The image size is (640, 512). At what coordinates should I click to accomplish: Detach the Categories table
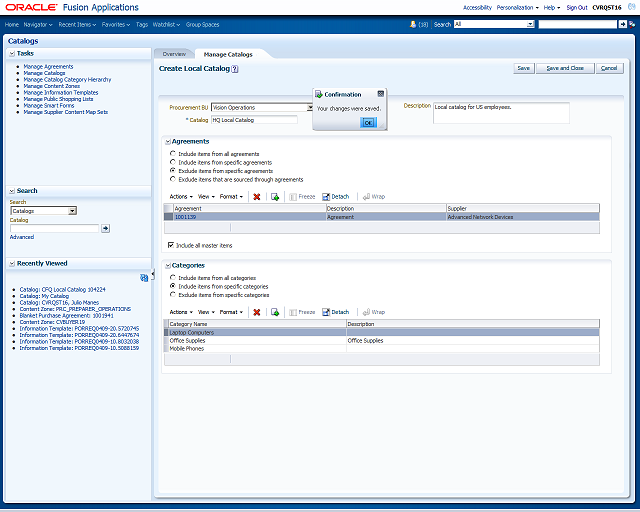(x=336, y=312)
